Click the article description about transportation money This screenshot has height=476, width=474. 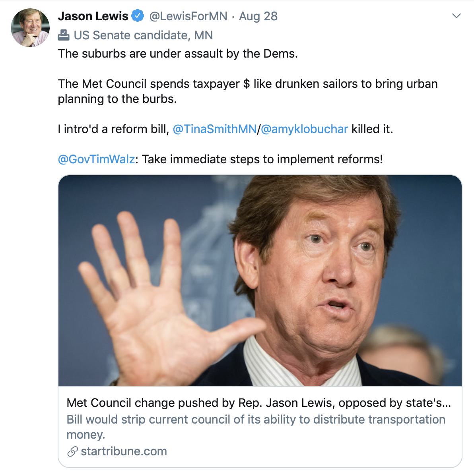click(x=256, y=427)
